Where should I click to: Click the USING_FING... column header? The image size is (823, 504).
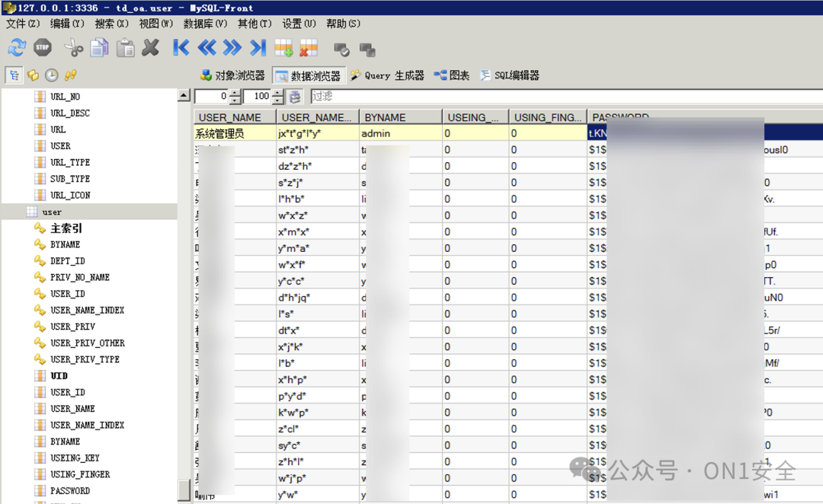(x=547, y=117)
